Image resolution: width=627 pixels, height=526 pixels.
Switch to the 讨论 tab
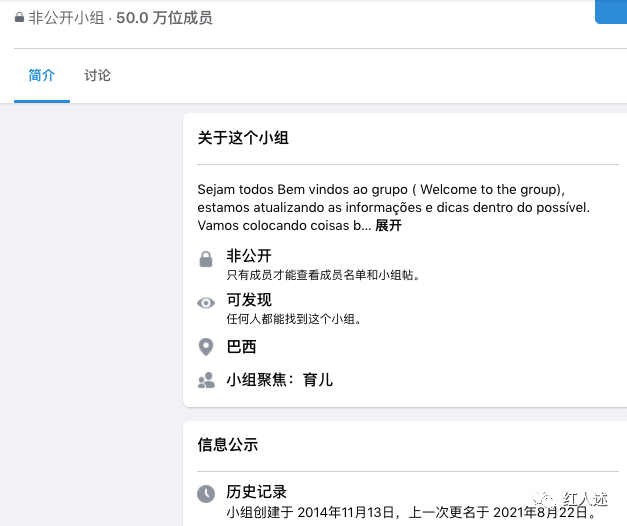pyautogui.click(x=97, y=75)
